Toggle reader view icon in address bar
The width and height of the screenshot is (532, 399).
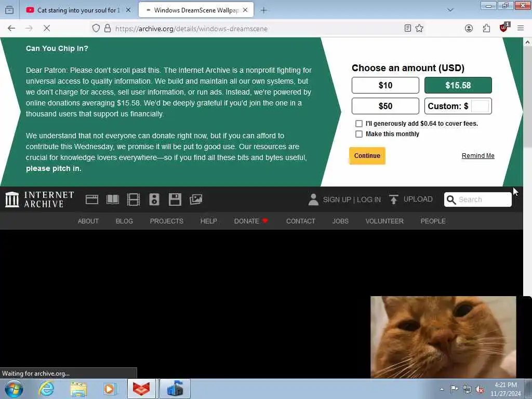click(408, 29)
